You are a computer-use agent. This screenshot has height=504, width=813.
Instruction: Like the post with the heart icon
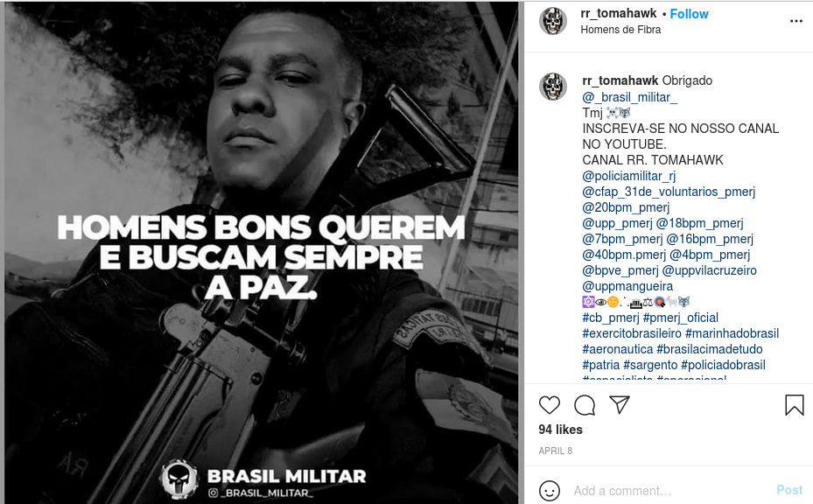[549, 405]
